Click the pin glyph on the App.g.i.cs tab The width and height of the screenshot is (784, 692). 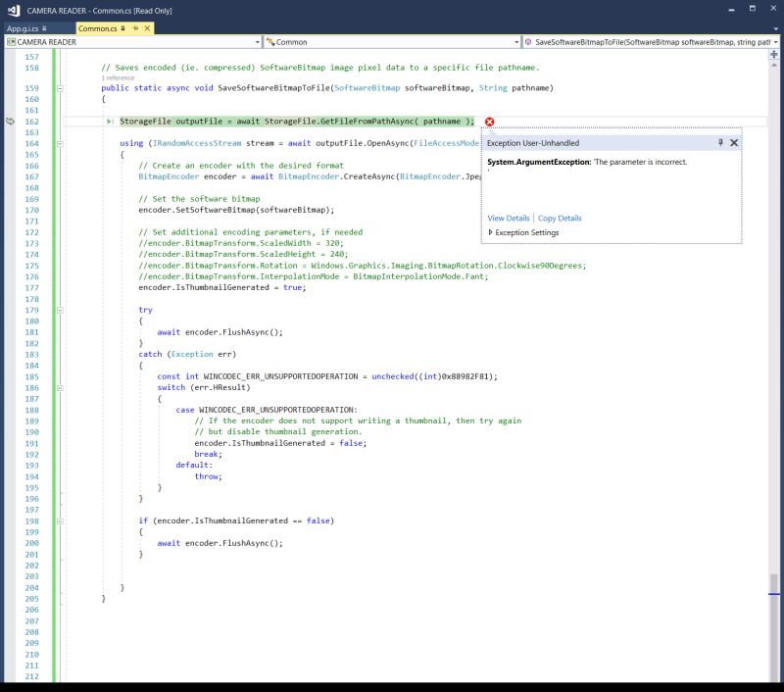(x=42, y=28)
